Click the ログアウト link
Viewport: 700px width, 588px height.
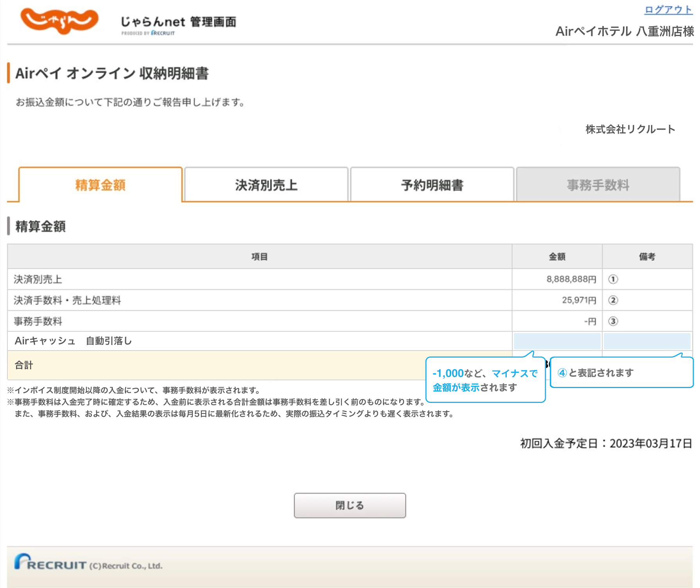click(x=668, y=10)
